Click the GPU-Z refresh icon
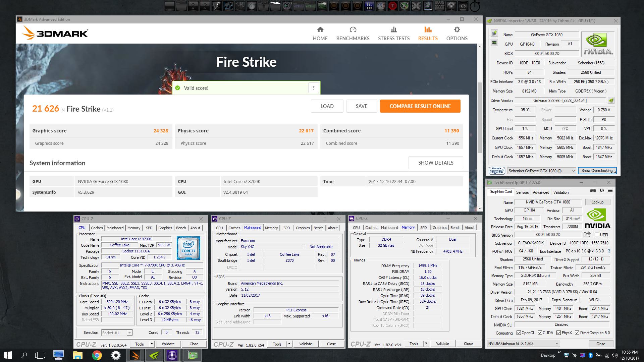The width and height of the screenshot is (644, 362). 602,190
